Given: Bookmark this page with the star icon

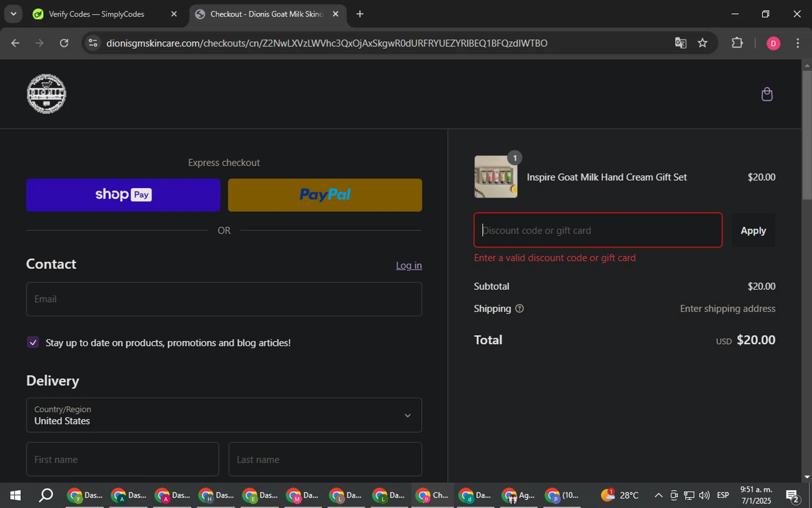Looking at the screenshot, I should (703, 43).
